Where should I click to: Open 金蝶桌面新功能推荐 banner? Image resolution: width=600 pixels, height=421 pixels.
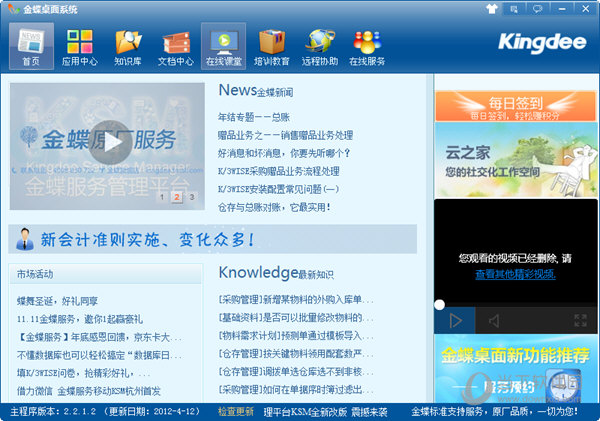pyautogui.click(x=516, y=368)
